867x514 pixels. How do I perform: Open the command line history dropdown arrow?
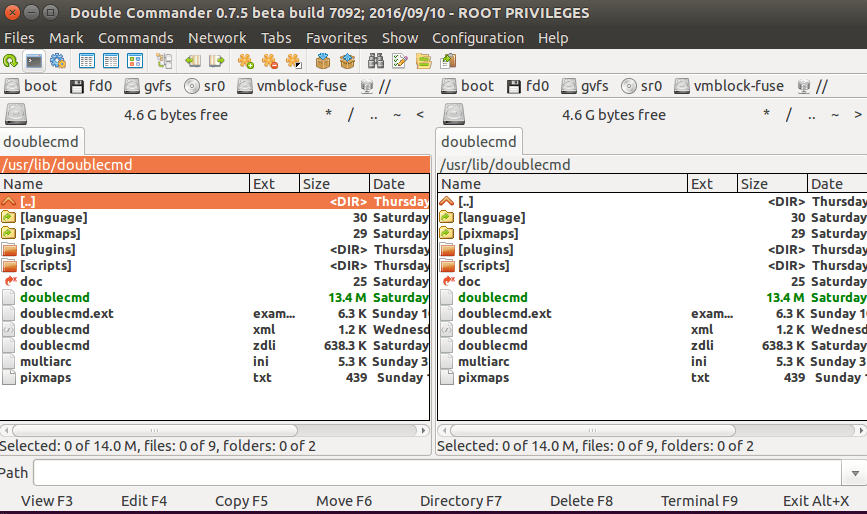(858, 473)
